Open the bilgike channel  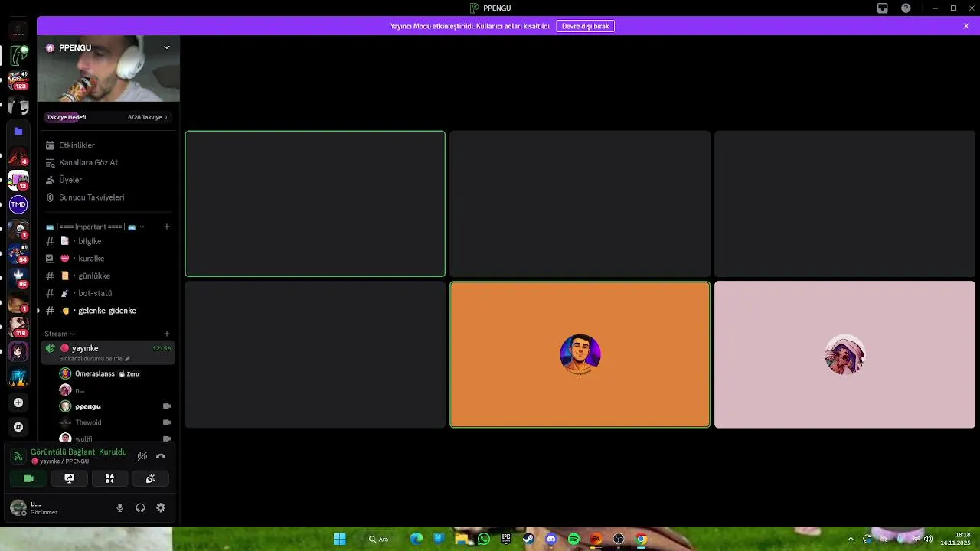(x=107, y=241)
